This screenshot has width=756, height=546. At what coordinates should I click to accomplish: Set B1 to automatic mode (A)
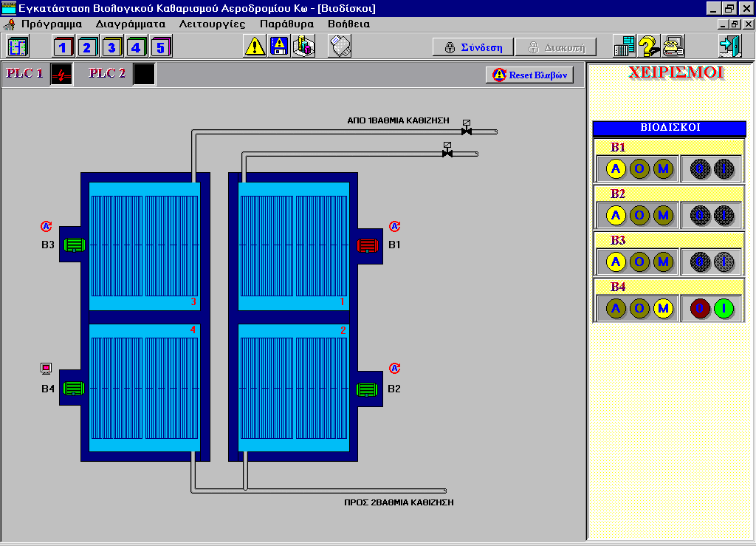point(616,169)
